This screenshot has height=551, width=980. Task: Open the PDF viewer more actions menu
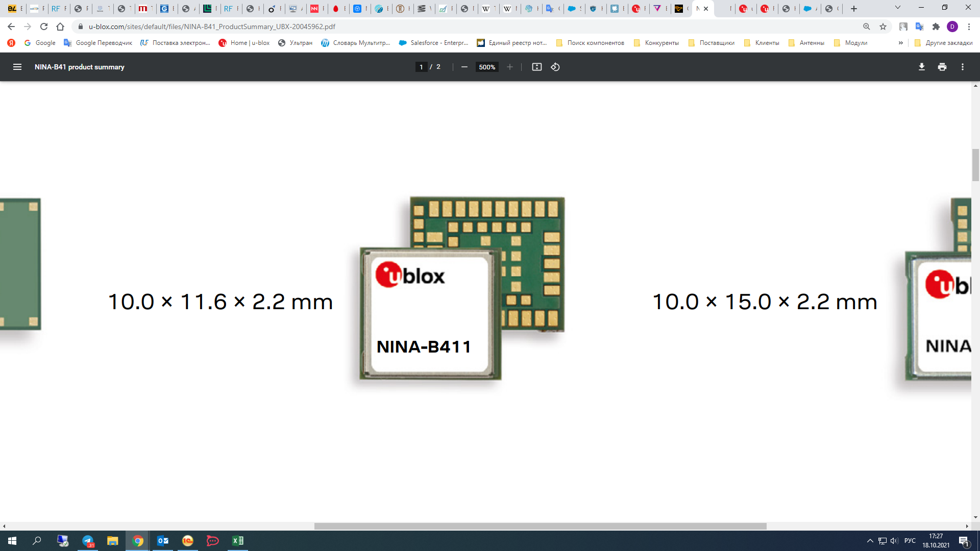point(963,67)
